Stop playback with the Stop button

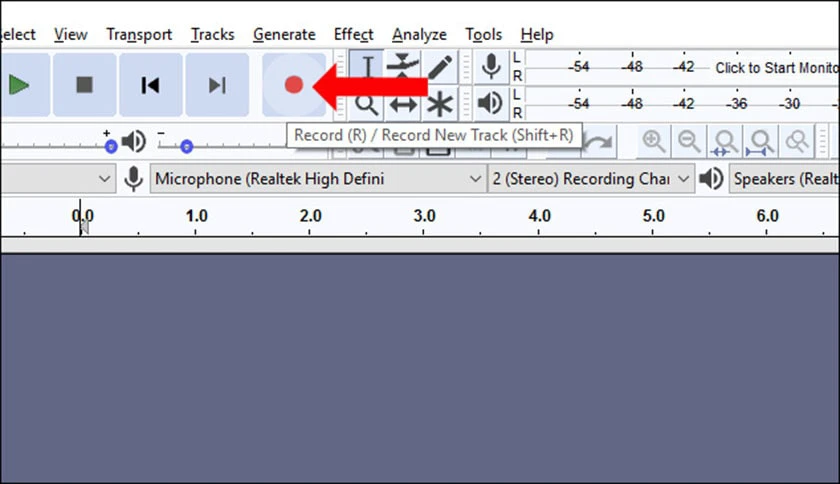click(x=85, y=85)
